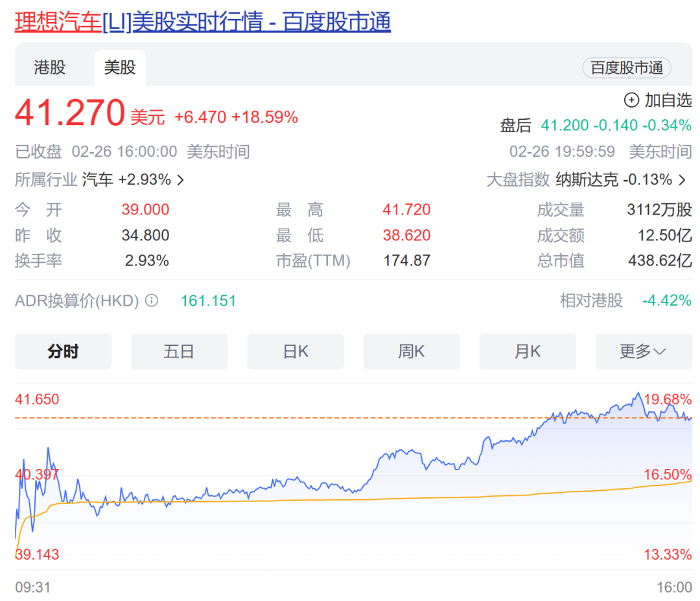Click the chart top price label 41.650
The width and height of the screenshot is (700, 601).
click(37, 400)
